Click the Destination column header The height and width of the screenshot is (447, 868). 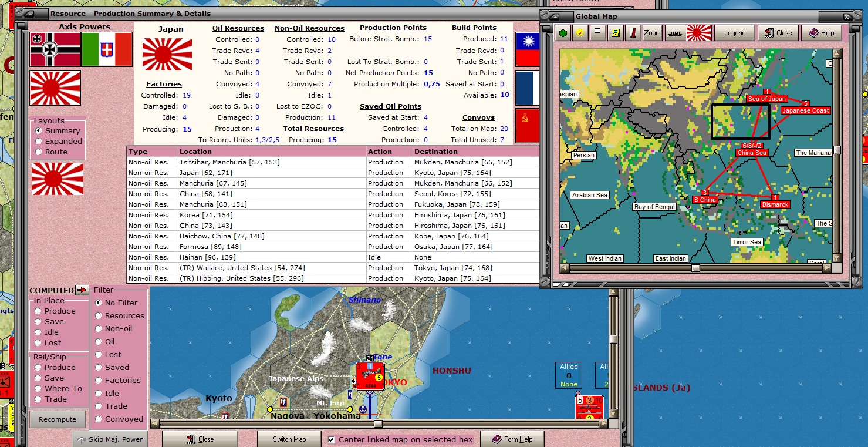point(475,152)
